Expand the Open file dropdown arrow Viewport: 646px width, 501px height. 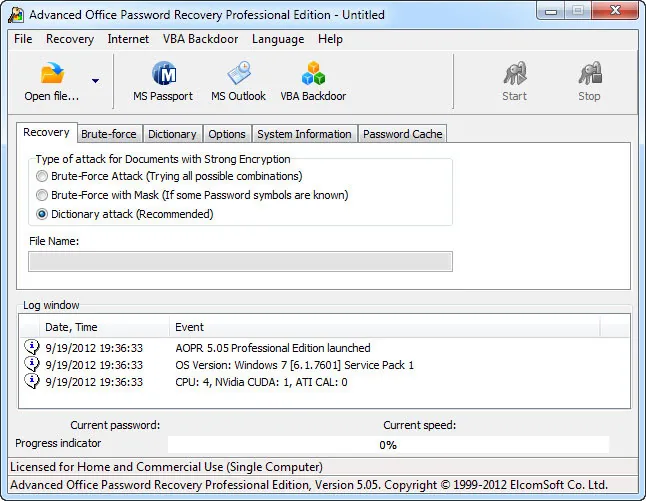(95, 81)
